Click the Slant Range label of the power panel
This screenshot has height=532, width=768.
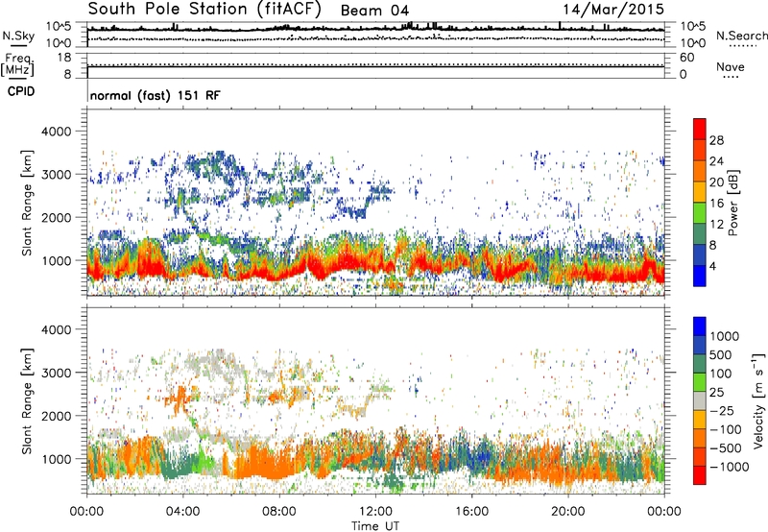click(27, 203)
